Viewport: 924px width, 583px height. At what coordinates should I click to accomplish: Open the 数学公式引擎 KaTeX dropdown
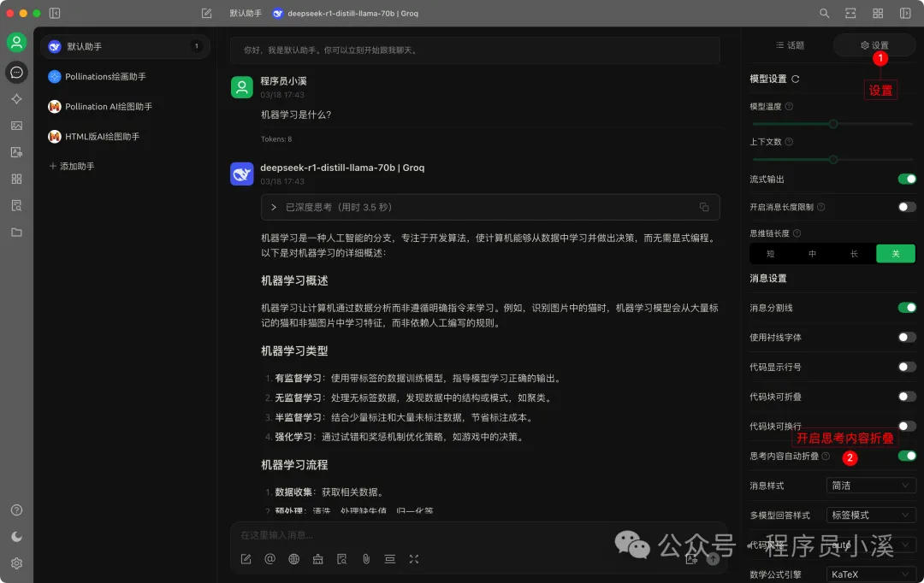(871, 574)
